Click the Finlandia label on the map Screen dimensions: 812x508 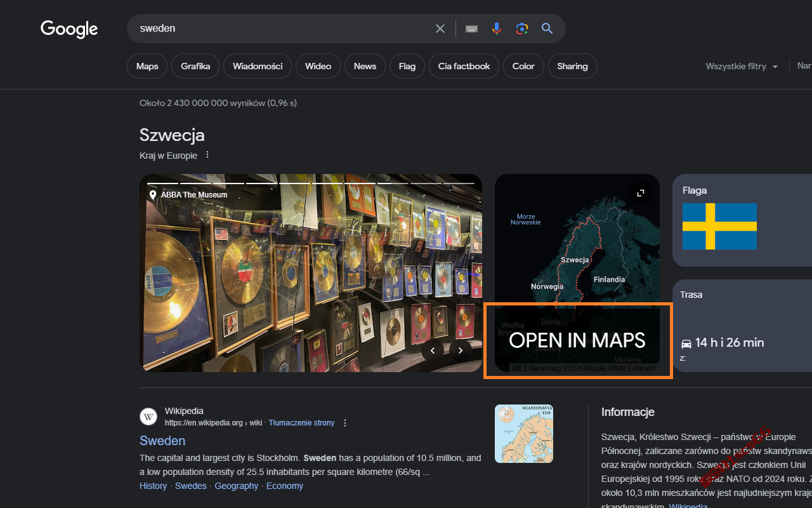[609, 279]
